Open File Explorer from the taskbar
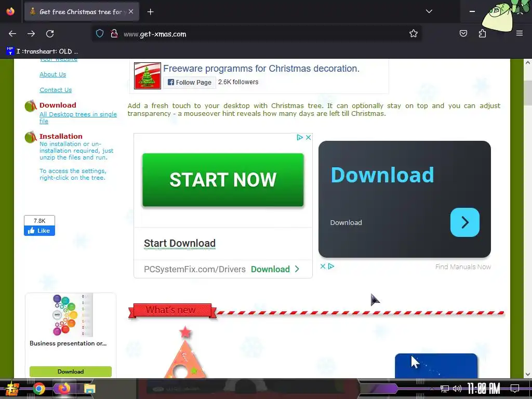The width and height of the screenshot is (532, 399). tap(89, 389)
